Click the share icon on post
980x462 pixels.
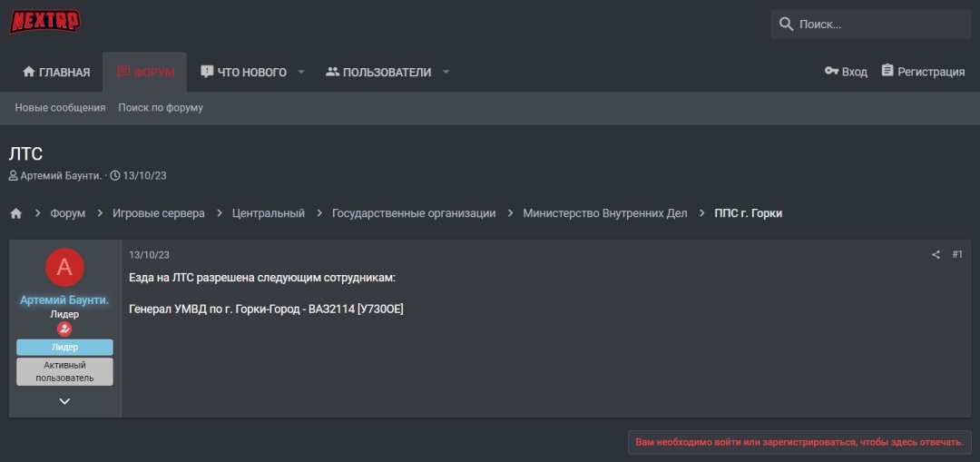(936, 255)
